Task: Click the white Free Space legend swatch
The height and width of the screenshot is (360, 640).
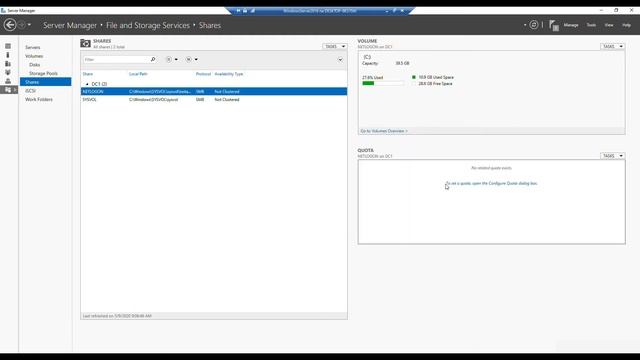Action: [413, 84]
